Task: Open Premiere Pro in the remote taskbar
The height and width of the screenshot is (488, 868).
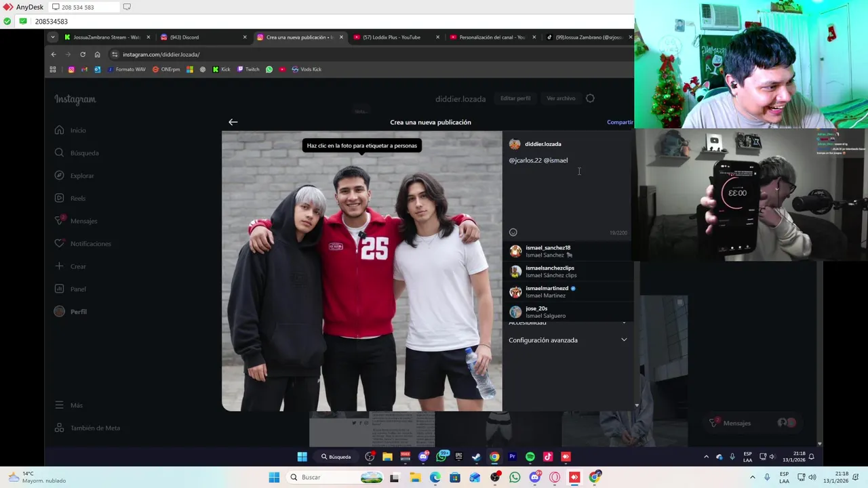Action: (x=512, y=457)
